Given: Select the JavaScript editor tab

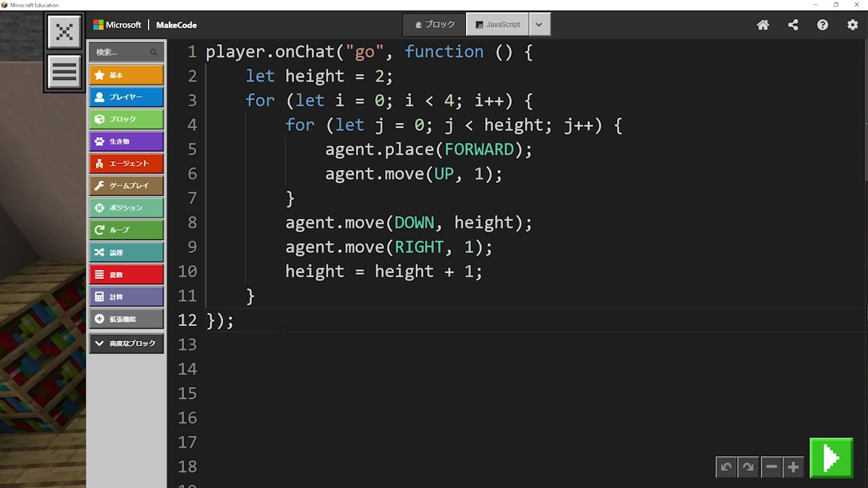Looking at the screenshot, I should (498, 24).
